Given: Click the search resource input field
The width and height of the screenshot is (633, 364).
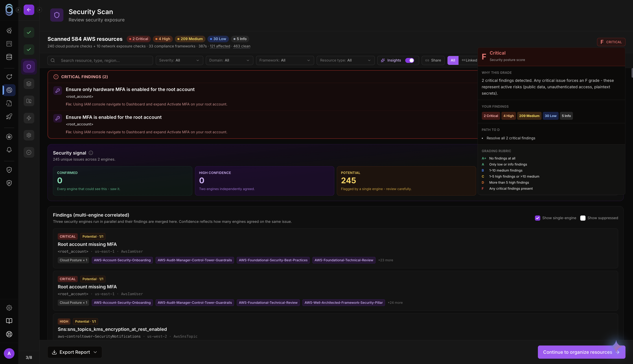Looking at the screenshot, I should click(100, 60).
